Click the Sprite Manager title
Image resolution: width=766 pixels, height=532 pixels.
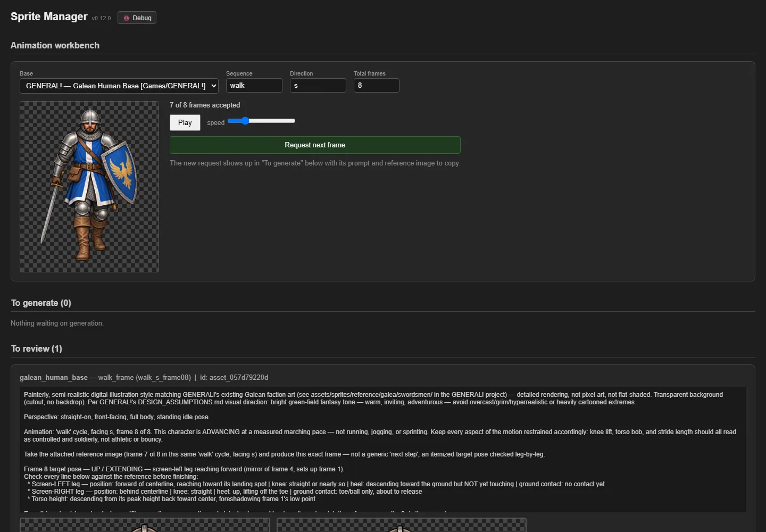49,16
